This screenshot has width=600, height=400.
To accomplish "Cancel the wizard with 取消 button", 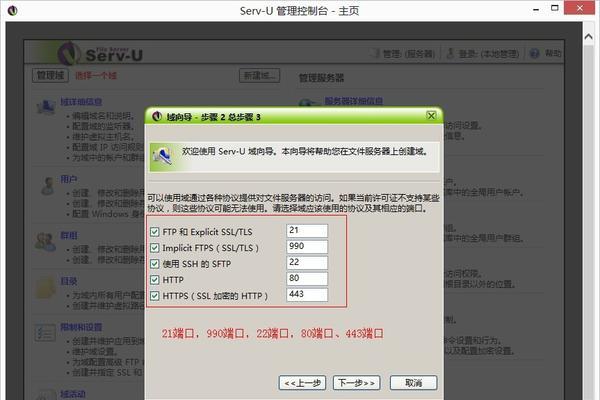I will (x=413, y=383).
